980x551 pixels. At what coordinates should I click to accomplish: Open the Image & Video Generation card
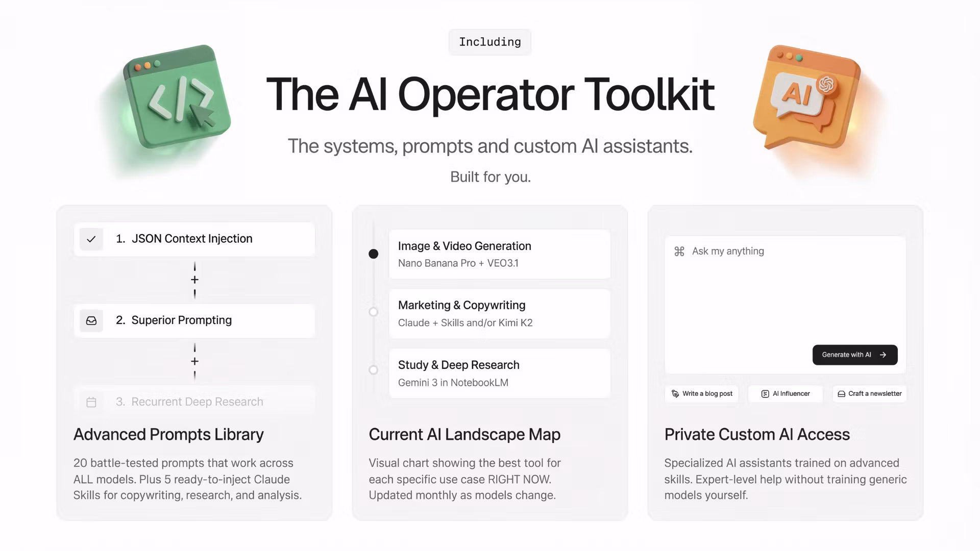(x=500, y=254)
